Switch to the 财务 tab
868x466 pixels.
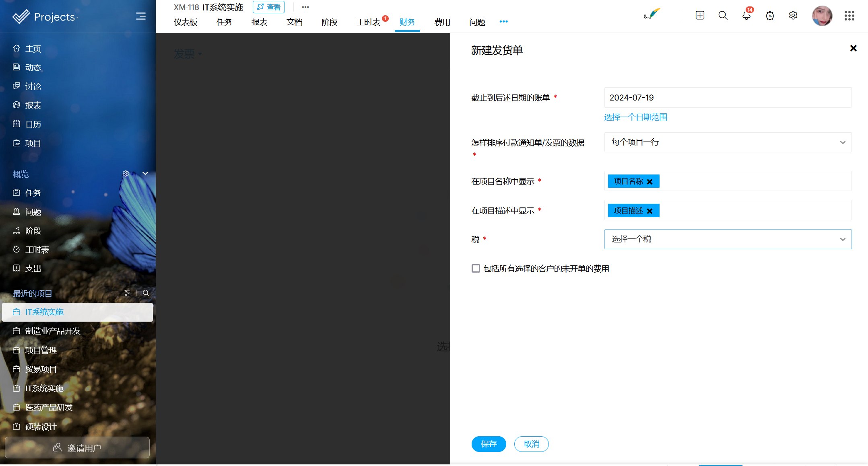[407, 22]
